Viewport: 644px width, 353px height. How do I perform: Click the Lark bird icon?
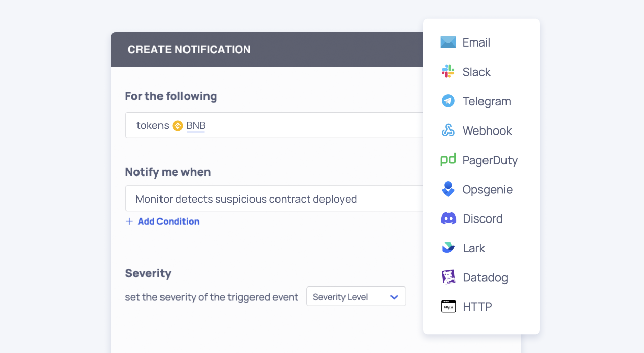tap(448, 248)
